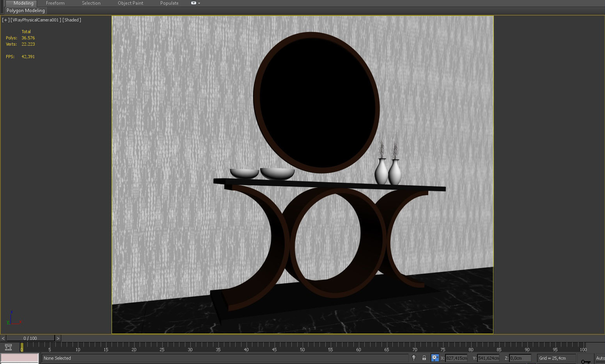
Task: Click the FPS value 42,391
Action: (x=28, y=57)
